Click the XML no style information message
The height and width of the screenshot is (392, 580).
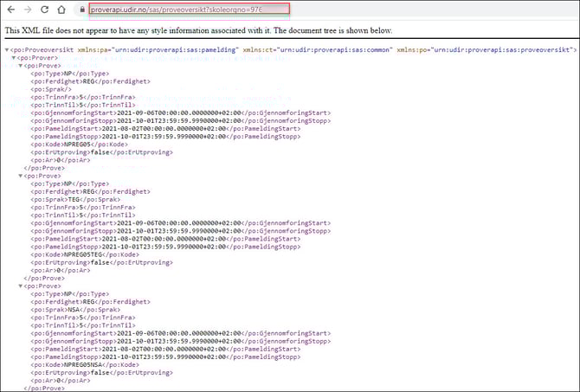pos(199,31)
